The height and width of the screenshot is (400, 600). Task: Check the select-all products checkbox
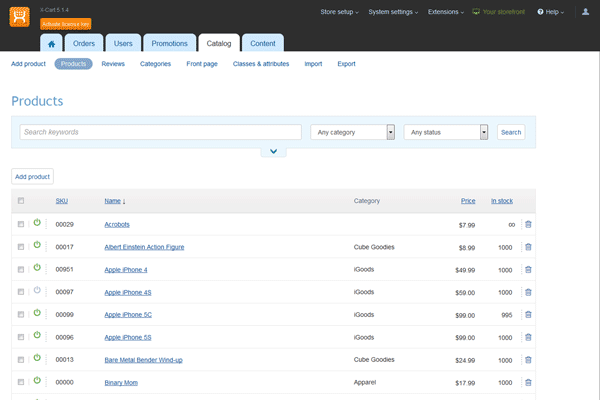pos(21,201)
